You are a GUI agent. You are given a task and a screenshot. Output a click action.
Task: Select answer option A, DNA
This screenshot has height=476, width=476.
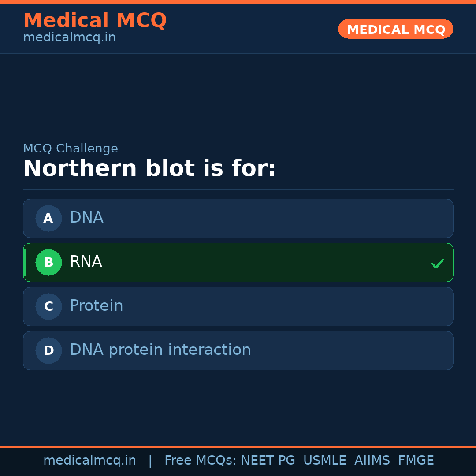[x=238, y=218]
